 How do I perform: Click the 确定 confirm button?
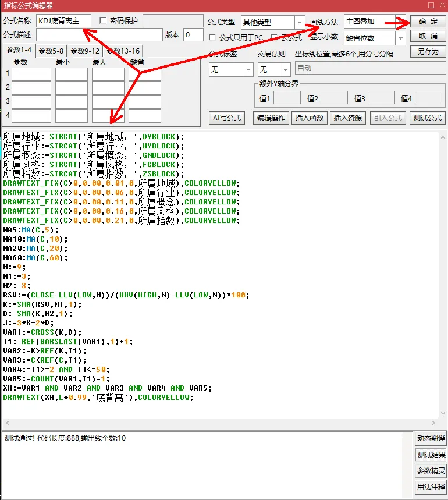point(428,22)
